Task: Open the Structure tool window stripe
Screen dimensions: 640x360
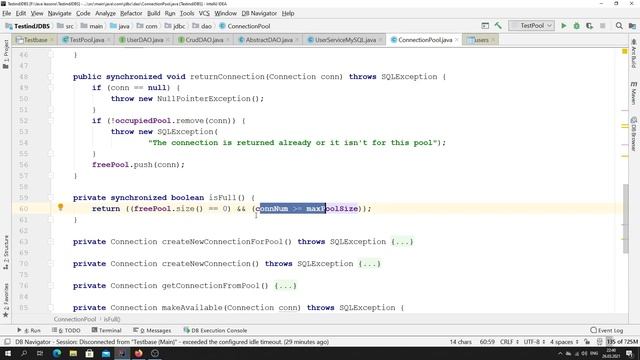Action: click(6, 252)
